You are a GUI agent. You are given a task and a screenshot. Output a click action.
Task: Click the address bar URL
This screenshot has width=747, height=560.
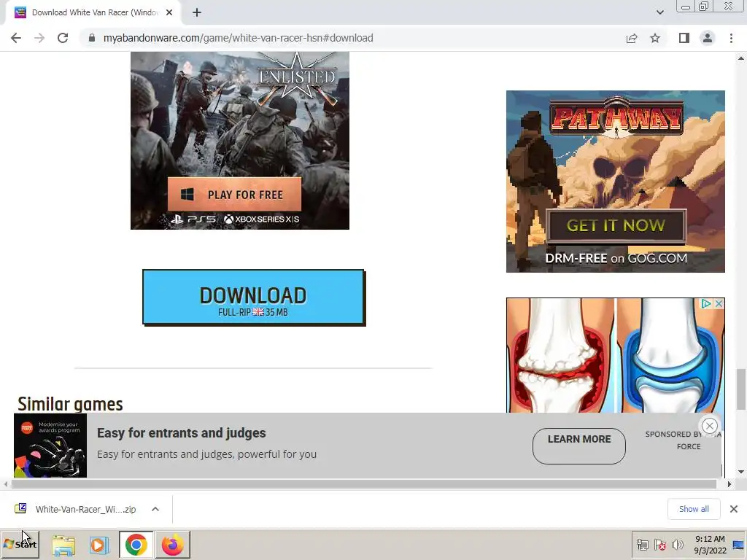[239, 38]
